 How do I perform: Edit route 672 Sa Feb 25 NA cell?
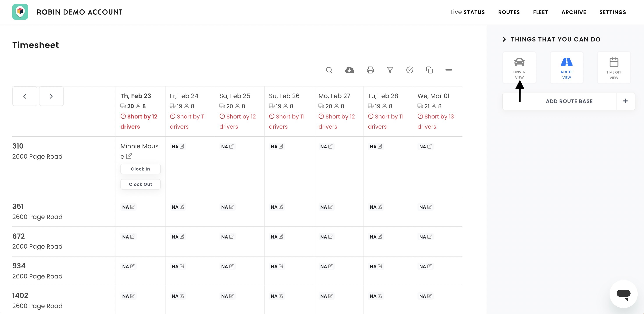tap(228, 237)
